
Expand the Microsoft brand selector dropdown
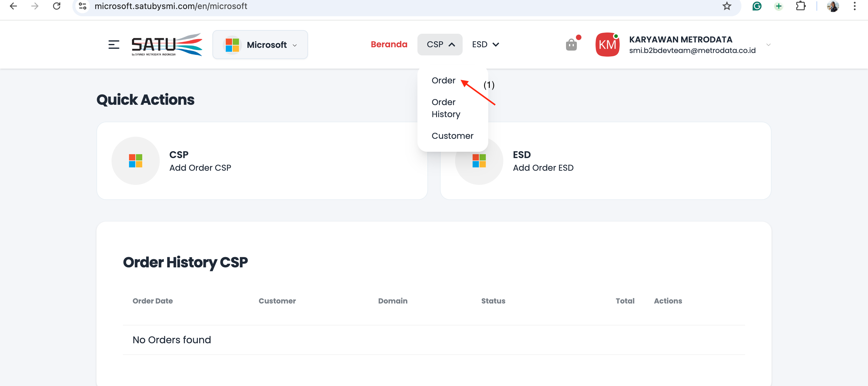click(260, 45)
